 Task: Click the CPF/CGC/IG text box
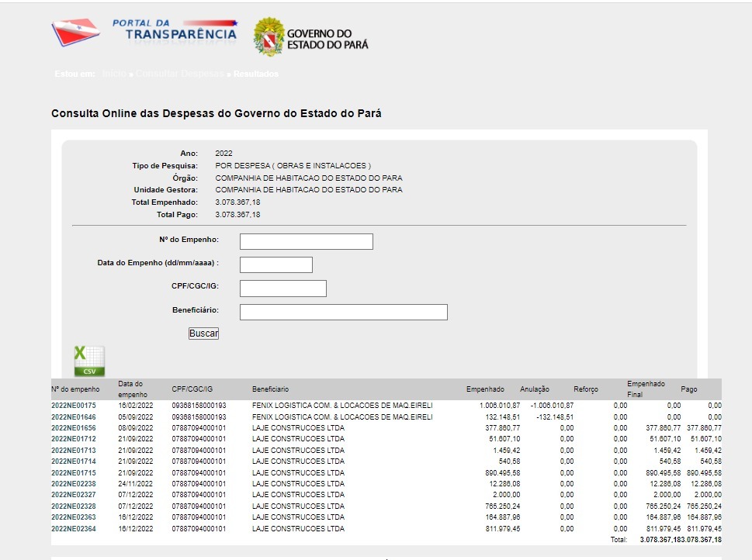[282, 289]
